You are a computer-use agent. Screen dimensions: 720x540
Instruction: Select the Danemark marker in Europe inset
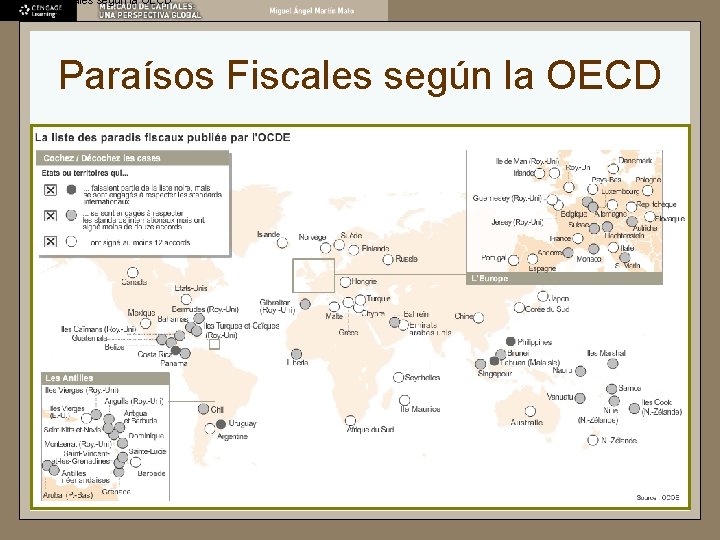click(x=613, y=169)
